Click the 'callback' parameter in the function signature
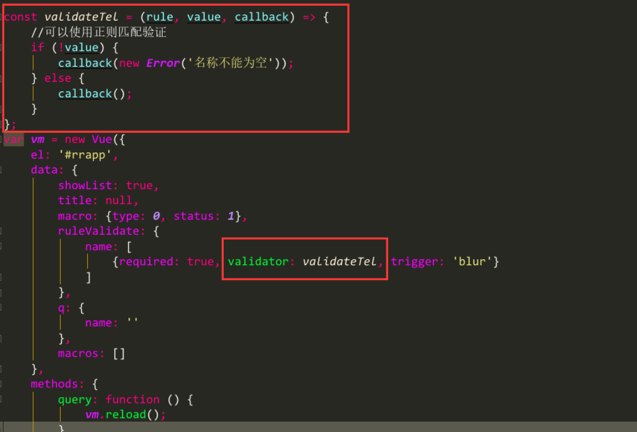 pyautogui.click(x=262, y=17)
